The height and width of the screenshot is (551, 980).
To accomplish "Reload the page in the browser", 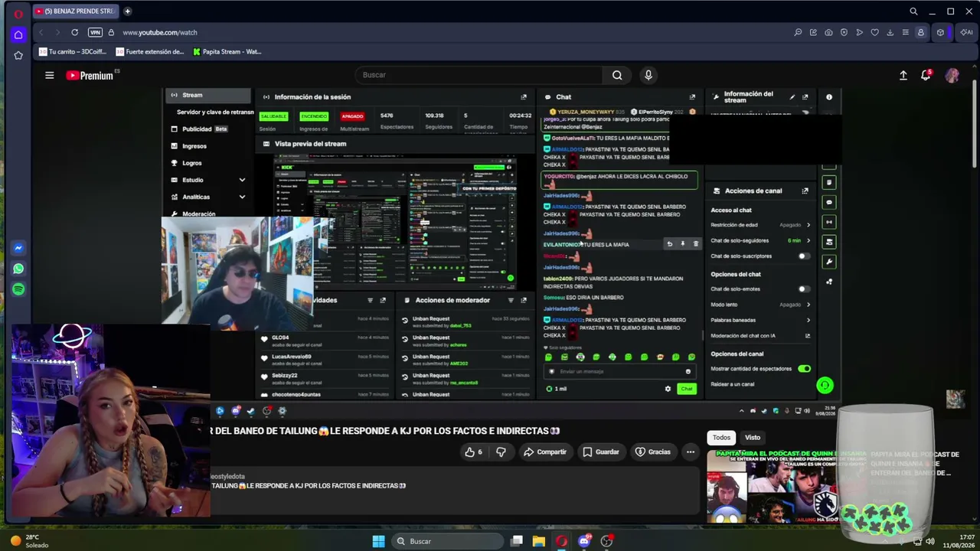I will [x=74, y=32].
